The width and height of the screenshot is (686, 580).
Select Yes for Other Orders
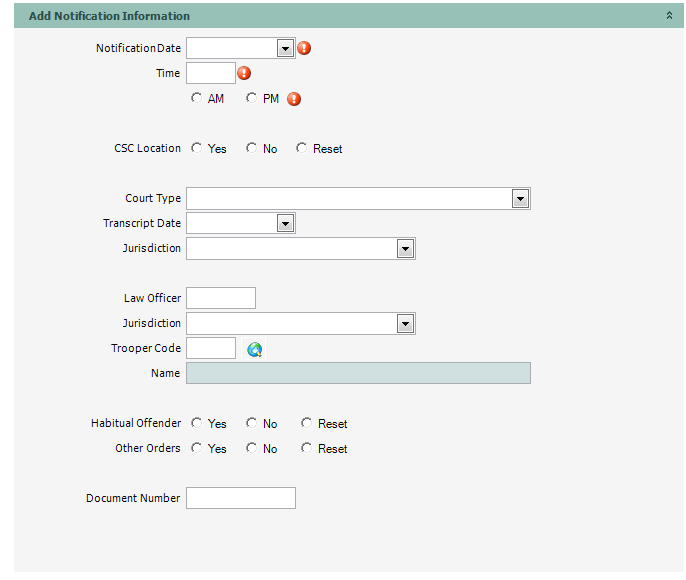click(196, 448)
